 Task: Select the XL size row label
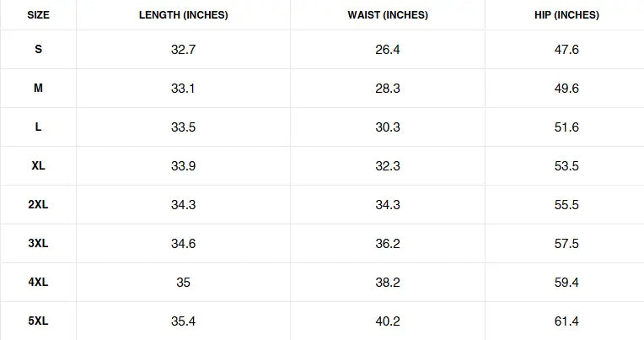38,166
